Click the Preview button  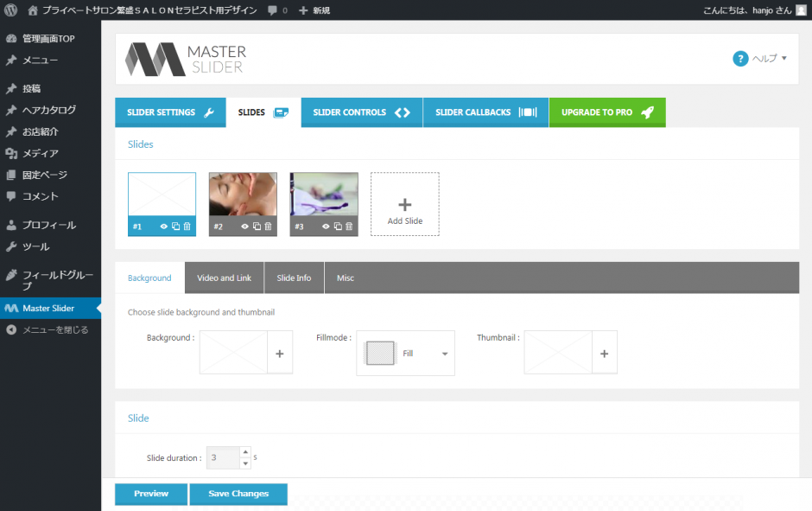coord(151,494)
